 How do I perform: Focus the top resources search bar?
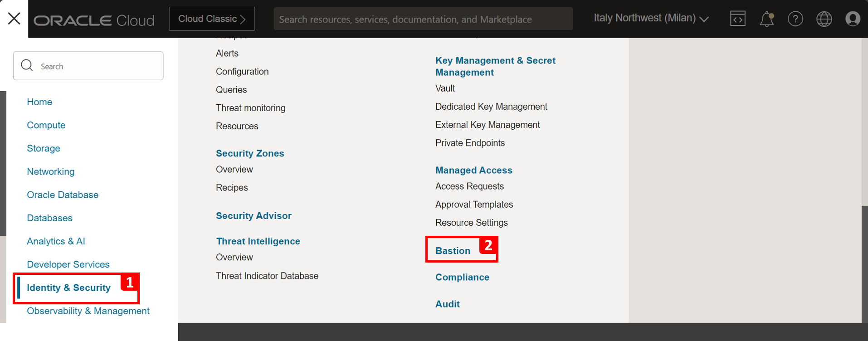tap(423, 19)
